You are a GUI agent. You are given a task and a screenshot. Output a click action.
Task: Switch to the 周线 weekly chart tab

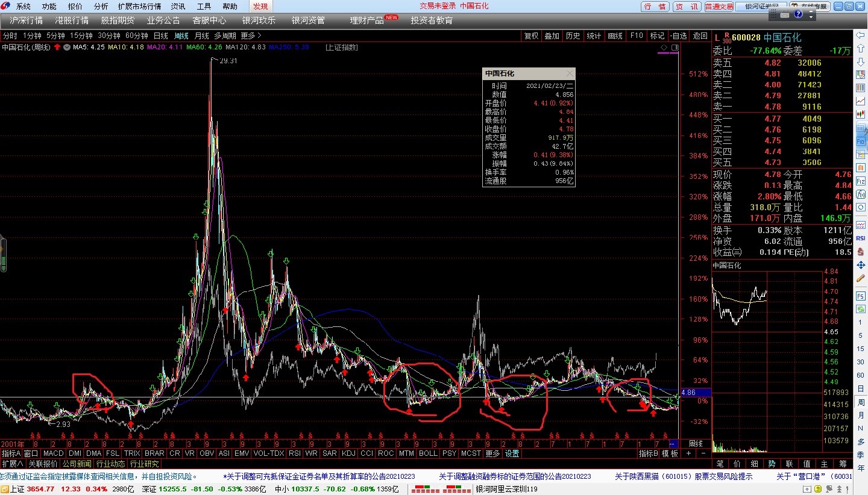tap(181, 36)
